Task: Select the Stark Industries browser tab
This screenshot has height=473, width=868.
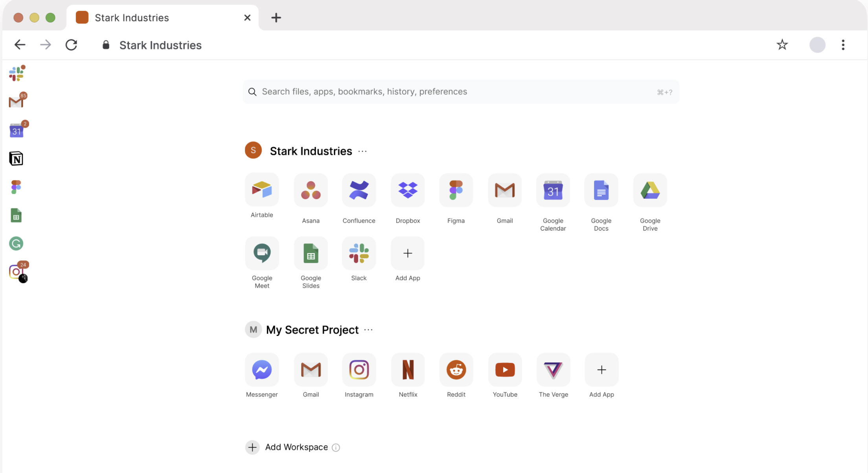Action: (x=162, y=18)
